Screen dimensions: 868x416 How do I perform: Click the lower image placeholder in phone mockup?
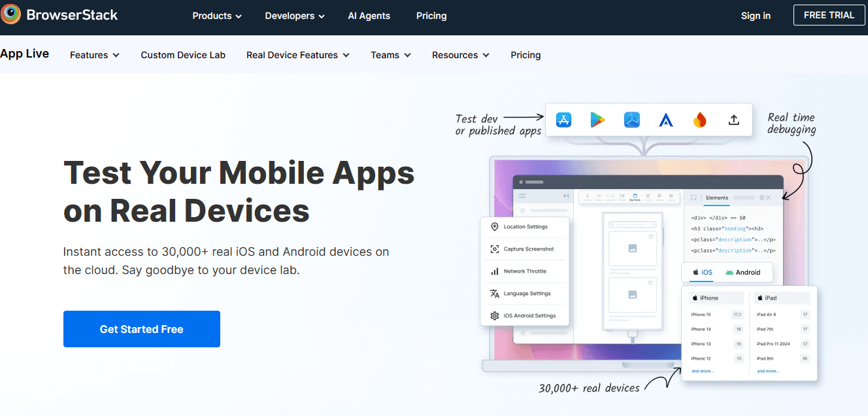[632, 295]
